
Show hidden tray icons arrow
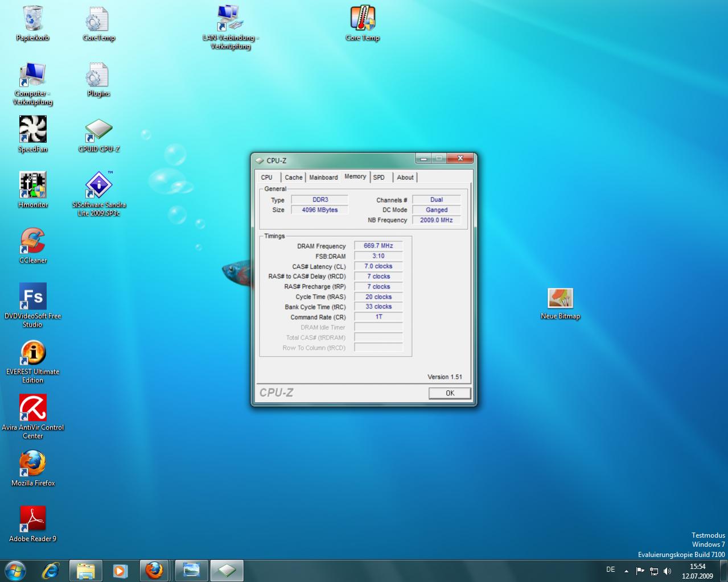(x=626, y=571)
